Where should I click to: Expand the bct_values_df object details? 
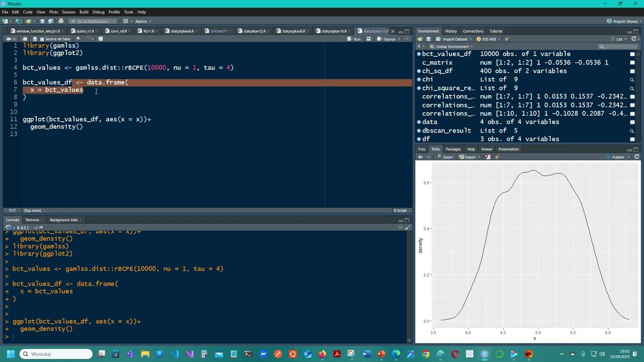tap(419, 54)
